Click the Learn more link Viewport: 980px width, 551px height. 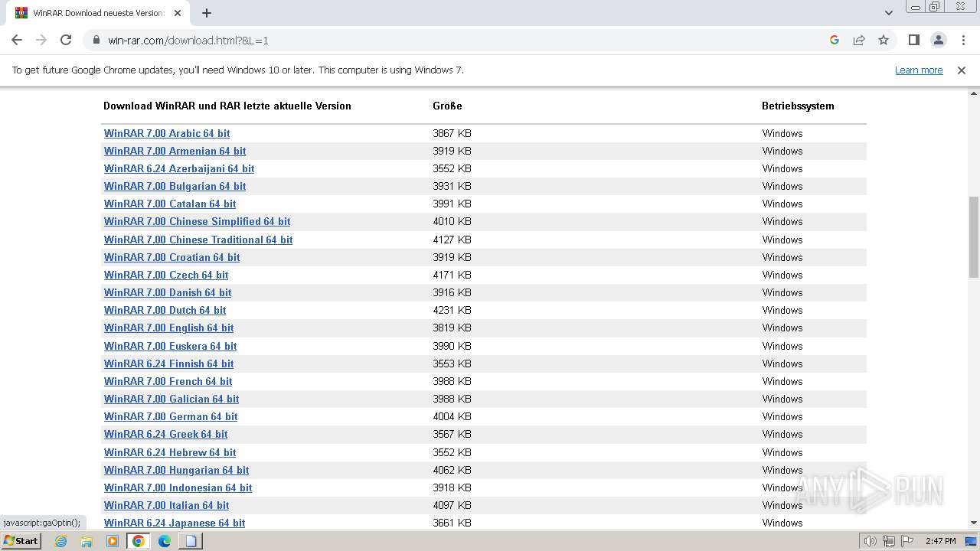[x=918, y=70]
